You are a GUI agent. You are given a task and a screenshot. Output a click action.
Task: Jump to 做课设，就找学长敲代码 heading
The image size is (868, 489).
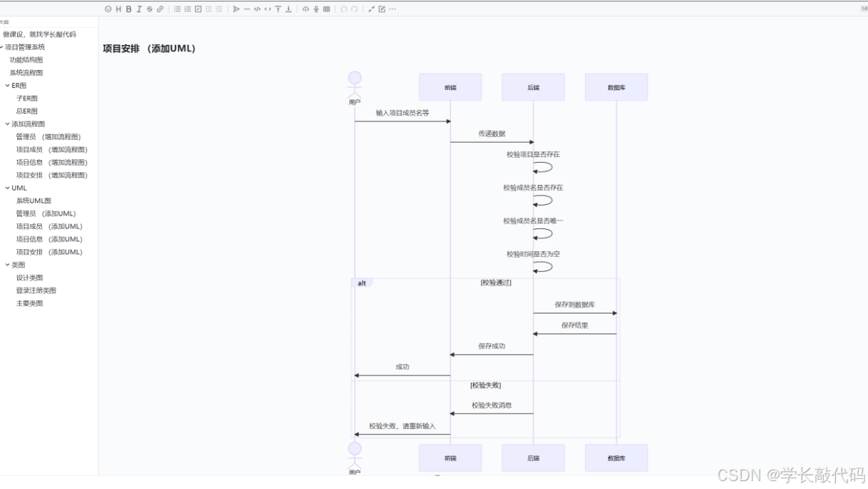[x=39, y=34]
